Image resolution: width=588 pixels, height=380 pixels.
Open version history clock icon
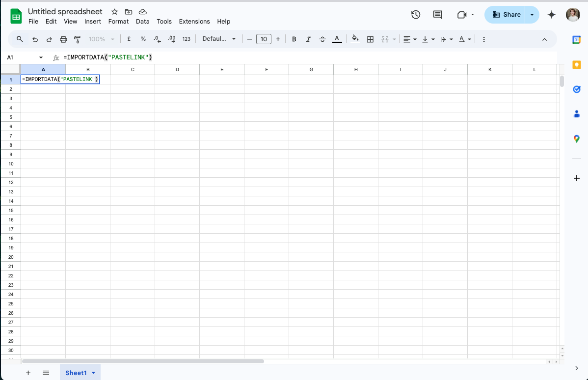click(x=416, y=15)
